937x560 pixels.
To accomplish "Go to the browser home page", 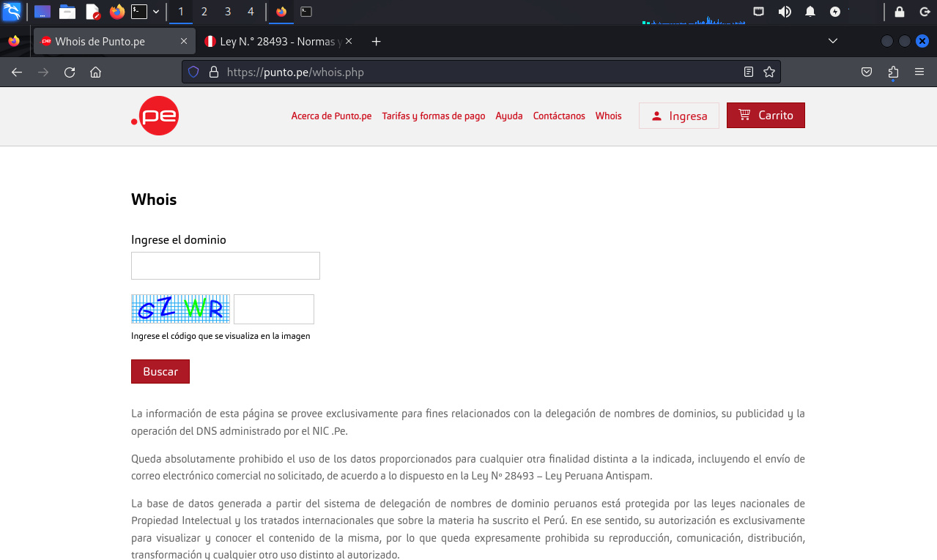I will (95, 72).
